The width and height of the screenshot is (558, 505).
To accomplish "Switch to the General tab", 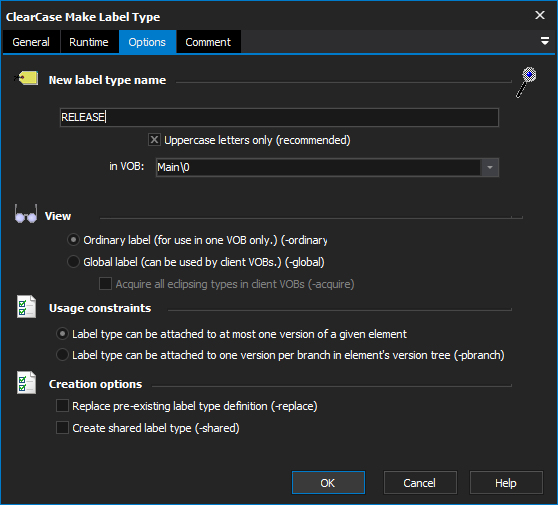I will click(31, 42).
